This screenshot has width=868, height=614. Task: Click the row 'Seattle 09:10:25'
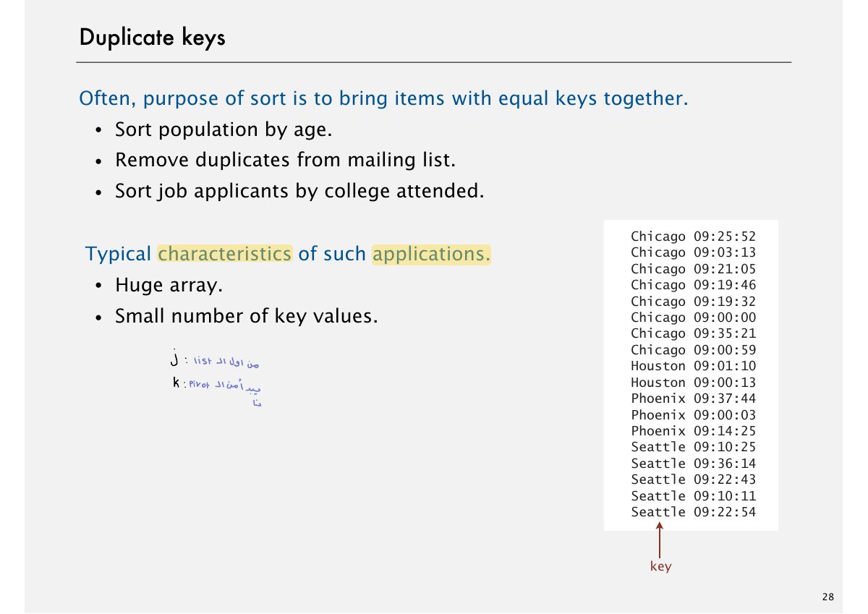[693, 447]
